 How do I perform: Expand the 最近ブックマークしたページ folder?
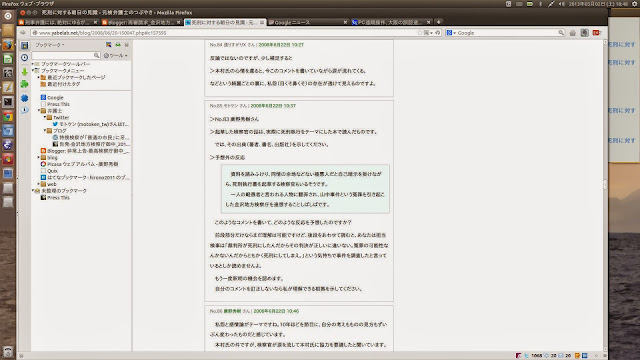39,77
